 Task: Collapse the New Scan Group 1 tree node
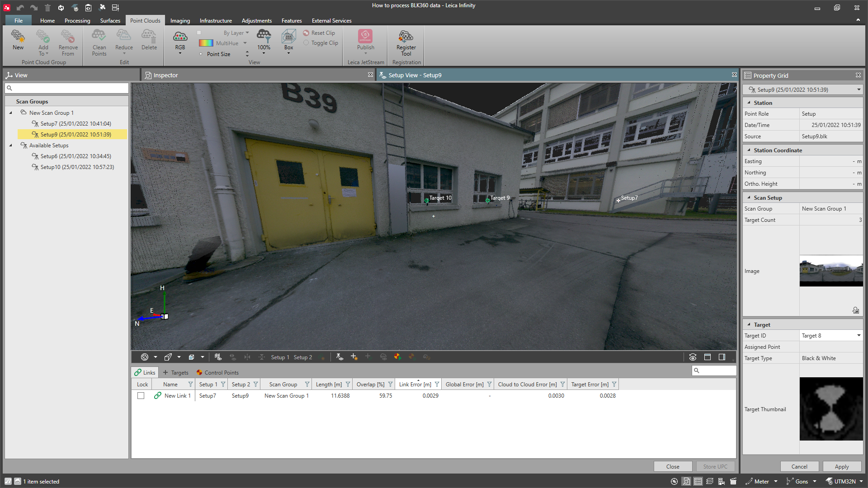tap(11, 113)
